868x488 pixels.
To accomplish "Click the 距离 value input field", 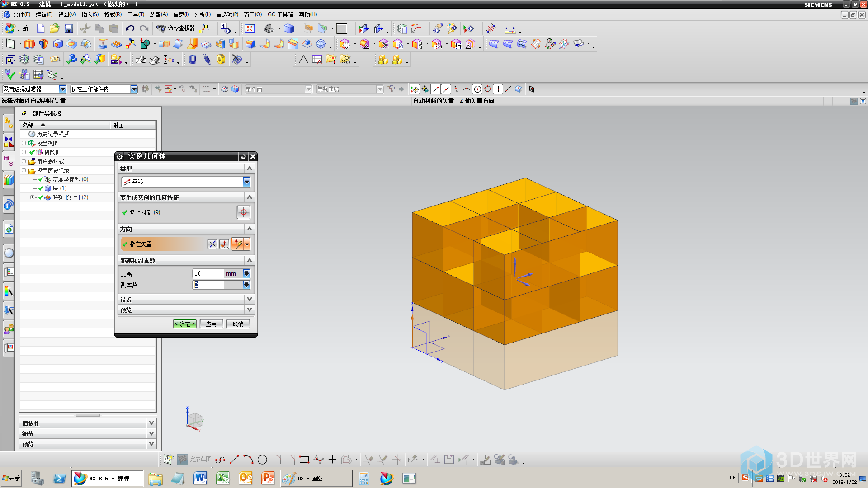I will pos(208,273).
